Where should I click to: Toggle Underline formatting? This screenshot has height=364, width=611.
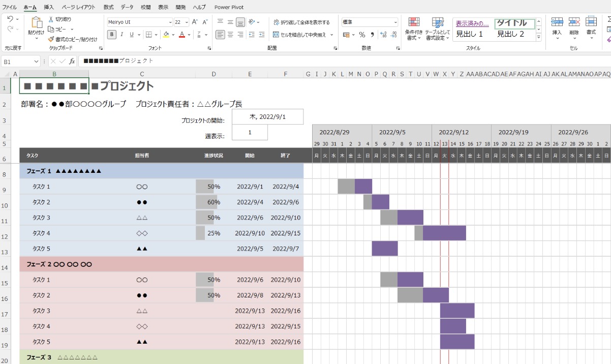pos(132,35)
